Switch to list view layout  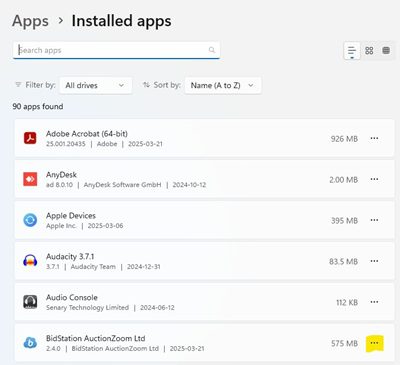pos(352,51)
